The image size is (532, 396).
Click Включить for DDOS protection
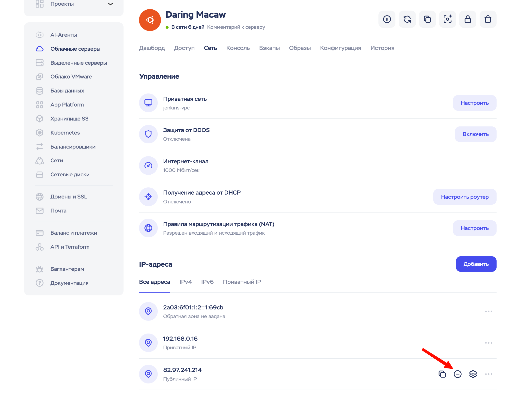tap(475, 134)
